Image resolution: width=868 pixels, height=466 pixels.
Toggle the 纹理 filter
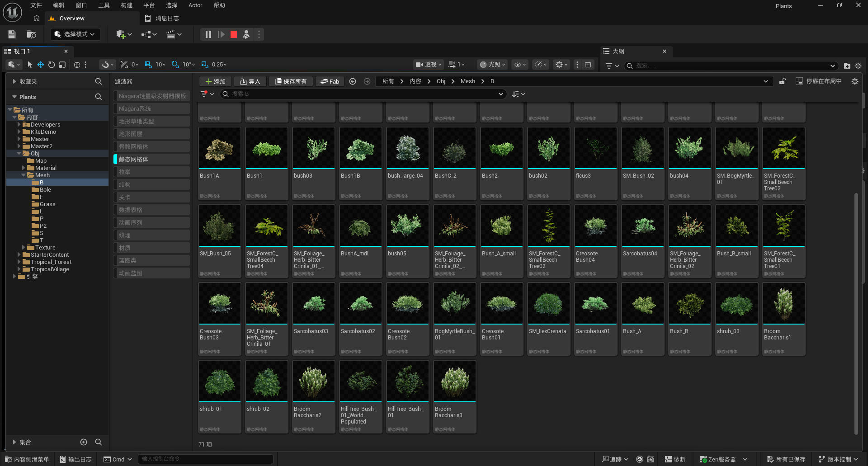click(151, 235)
